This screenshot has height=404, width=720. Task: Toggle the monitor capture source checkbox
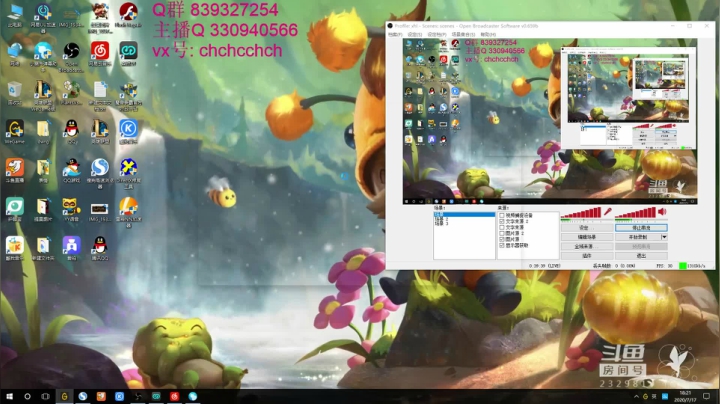[x=502, y=246]
